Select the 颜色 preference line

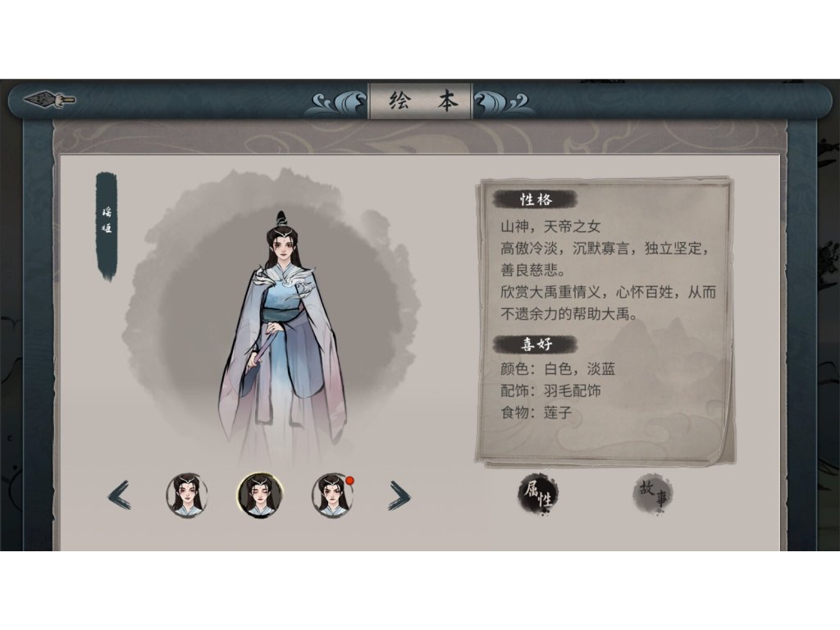click(558, 368)
